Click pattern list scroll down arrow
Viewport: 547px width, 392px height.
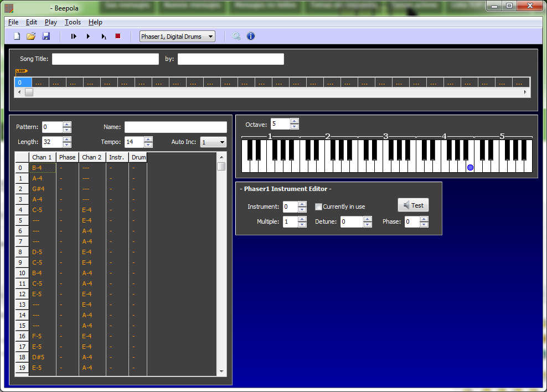click(x=221, y=372)
